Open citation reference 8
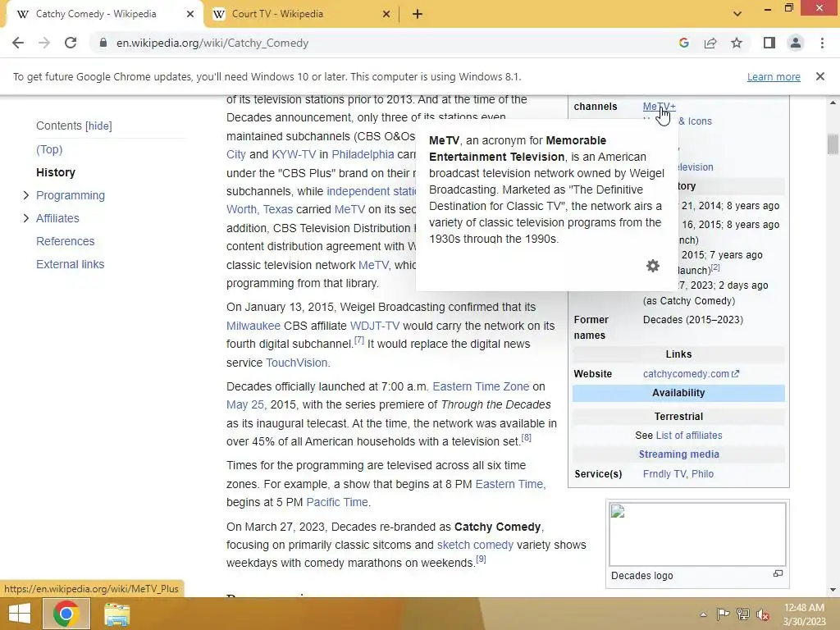The image size is (840, 630). pos(527,438)
